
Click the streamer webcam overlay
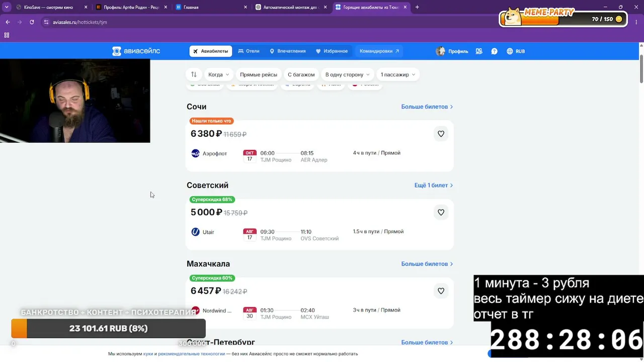[75, 101]
